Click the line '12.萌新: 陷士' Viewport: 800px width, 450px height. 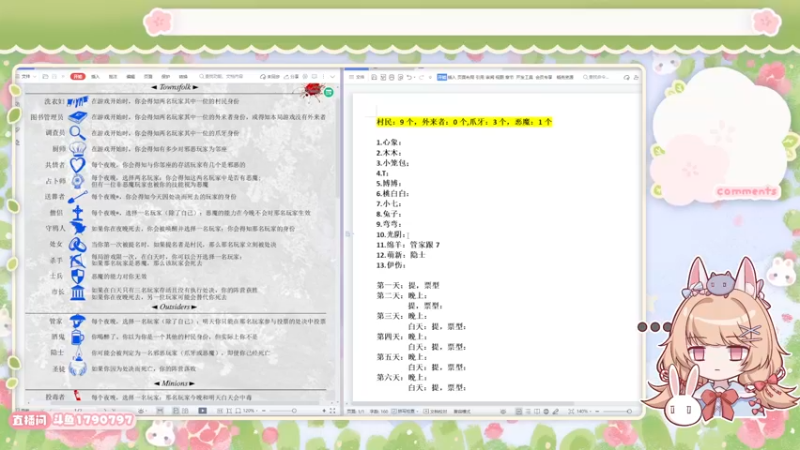click(401, 255)
